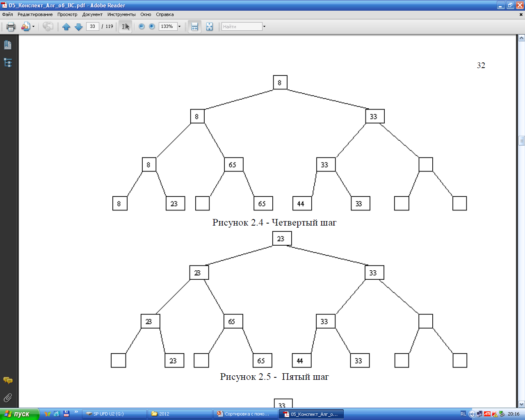Image resolution: width=525 pixels, height=420 pixels.
Task: Click the root node 23 of figure 2.5
Action: point(282,238)
